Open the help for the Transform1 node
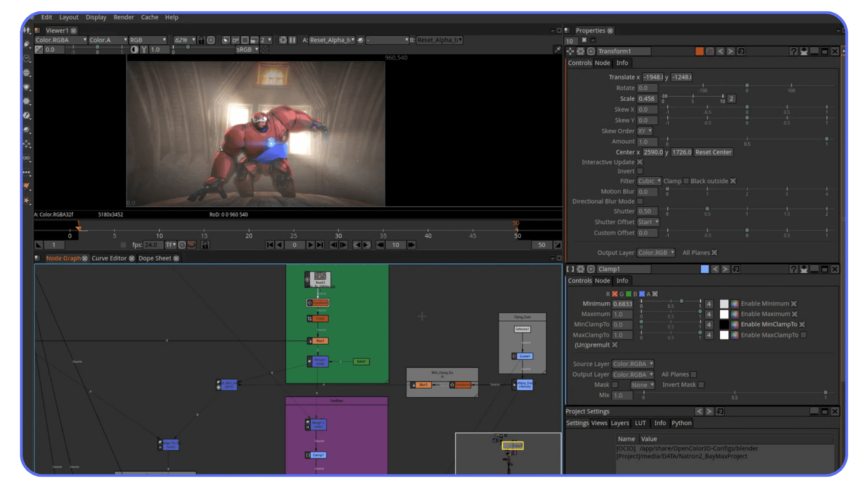The height and width of the screenshot is (488, 868). tap(794, 51)
